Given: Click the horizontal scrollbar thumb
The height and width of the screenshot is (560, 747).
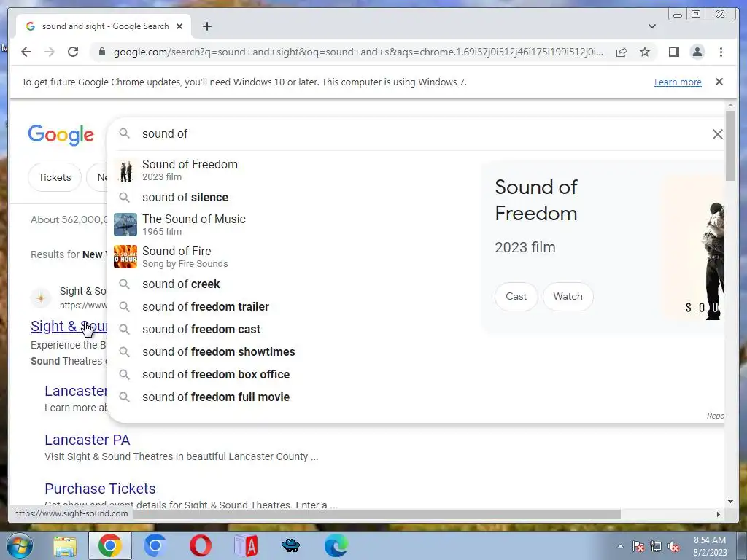Looking at the screenshot, I should coord(376,514).
